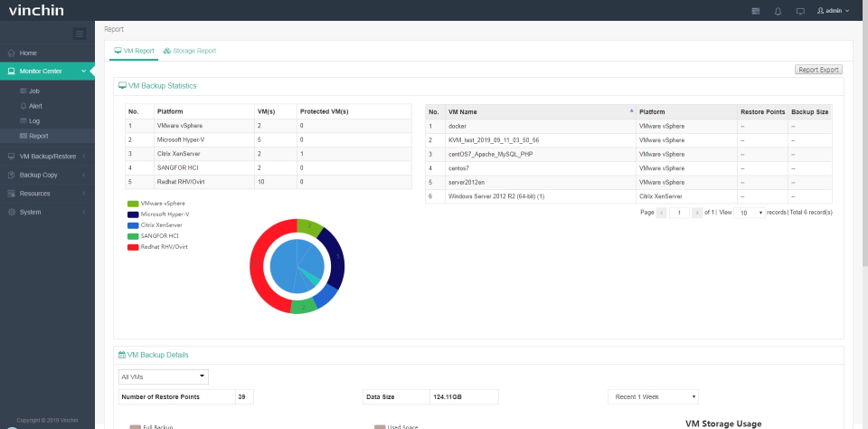
Task: Expand the Backup Copy submenu
Action: [x=83, y=175]
